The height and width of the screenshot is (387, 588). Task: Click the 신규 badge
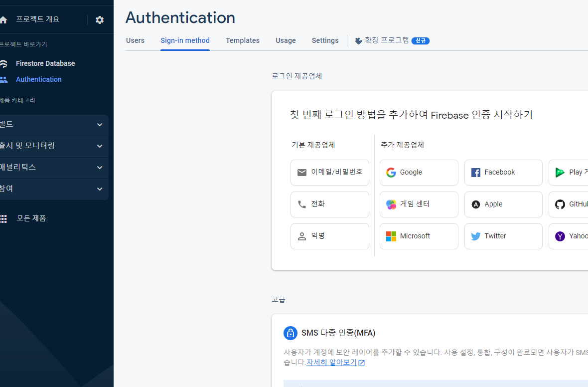click(x=421, y=40)
